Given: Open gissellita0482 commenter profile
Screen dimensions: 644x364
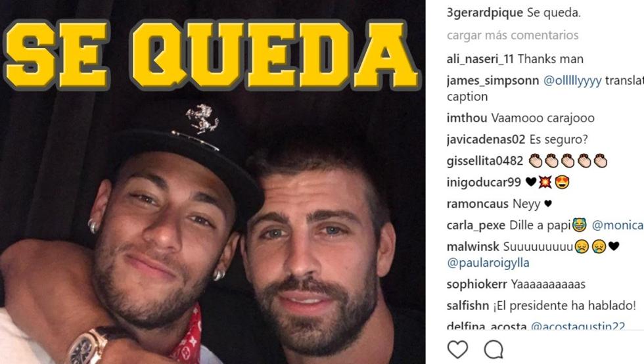Looking at the screenshot, I should 485,161.
